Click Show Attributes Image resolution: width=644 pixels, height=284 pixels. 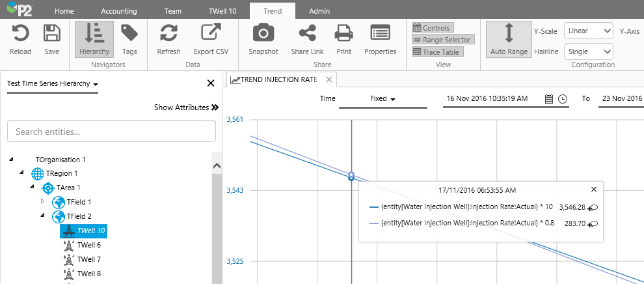click(x=187, y=107)
